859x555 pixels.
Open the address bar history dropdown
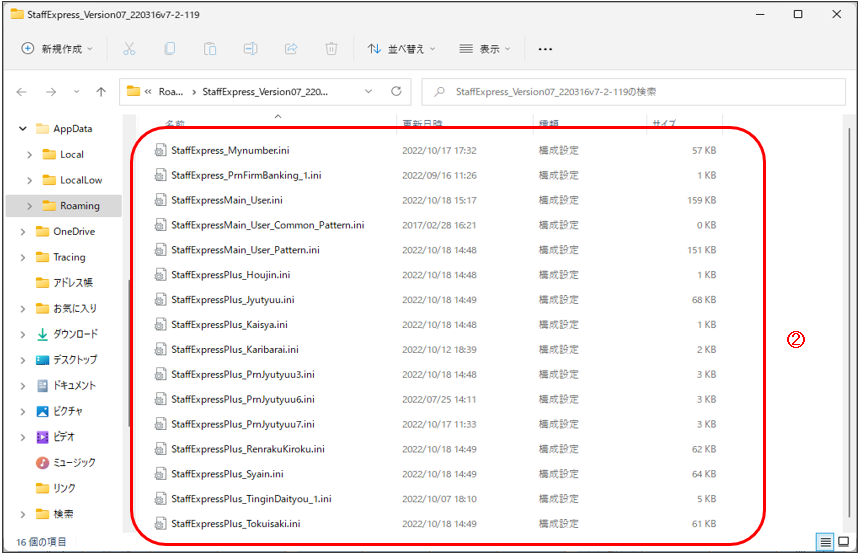tap(369, 91)
